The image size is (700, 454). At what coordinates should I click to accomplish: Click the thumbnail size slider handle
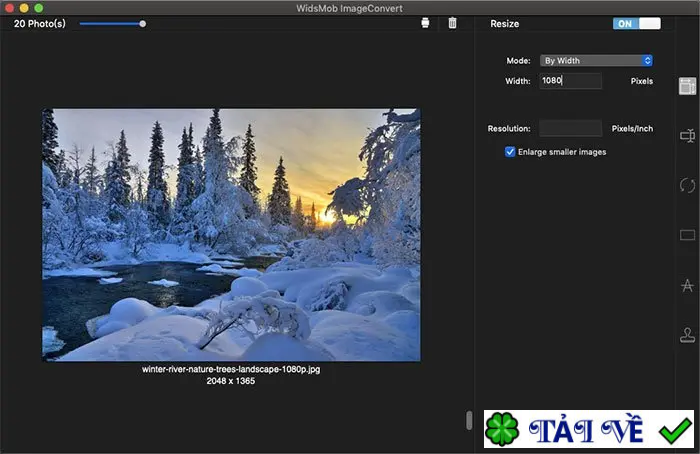[x=143, y=23]
